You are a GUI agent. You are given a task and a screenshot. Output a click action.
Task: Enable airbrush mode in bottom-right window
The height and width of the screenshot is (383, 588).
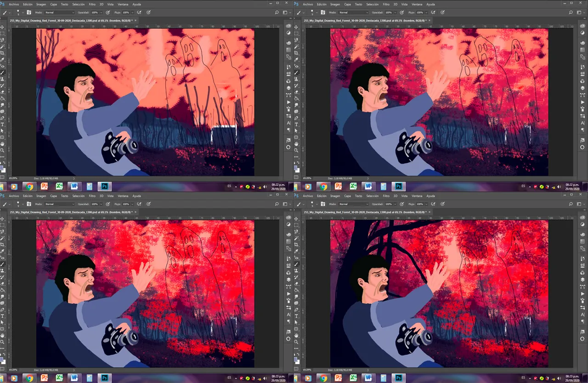click(433, 204)
